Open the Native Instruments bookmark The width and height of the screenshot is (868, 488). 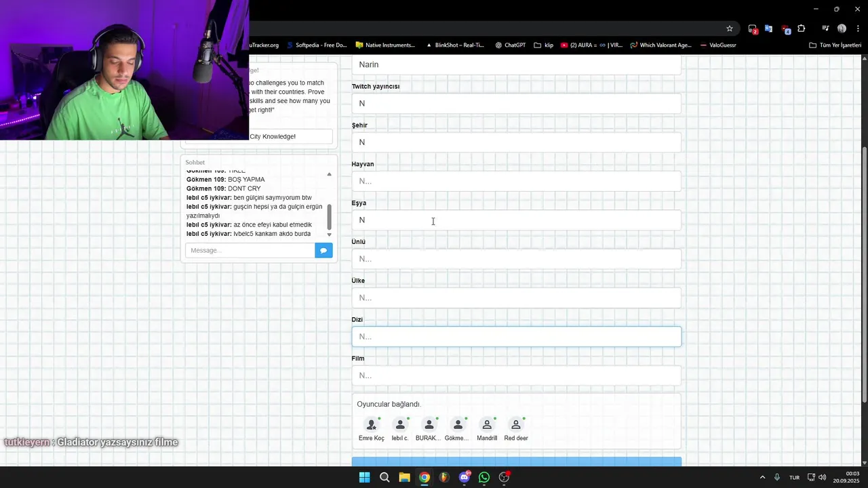[385, 45]
